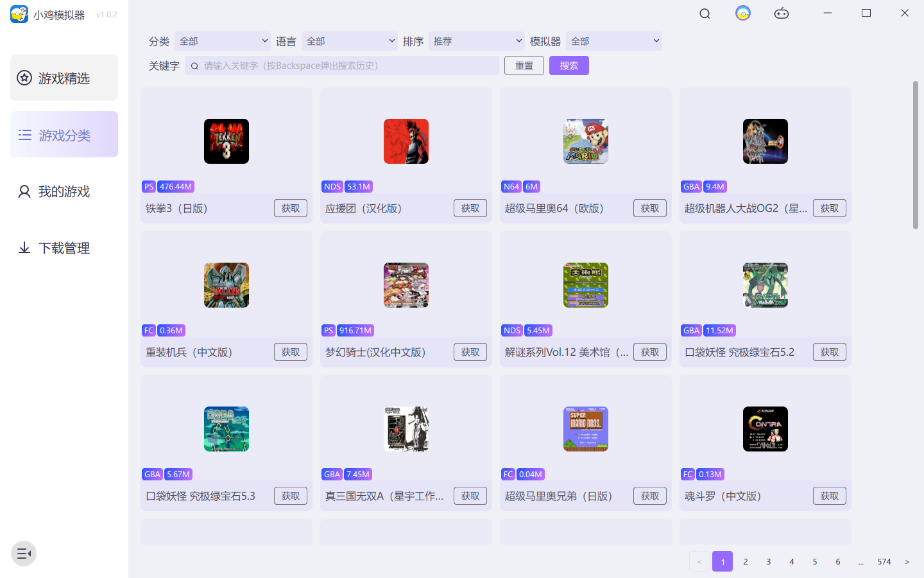Click the 476.44M size tag
Image resolution: width=924 pixels, height=578 pixels.
coord(176,186)
